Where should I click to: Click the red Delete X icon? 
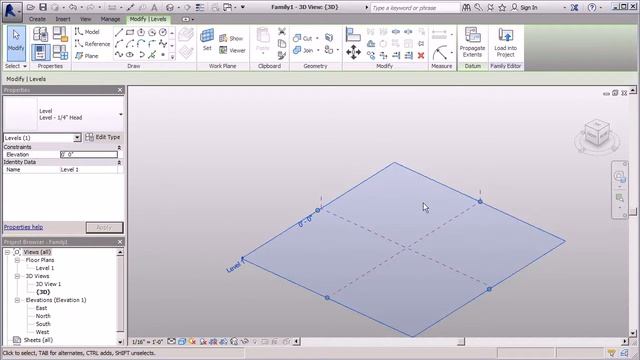click(x=421, y=55)
